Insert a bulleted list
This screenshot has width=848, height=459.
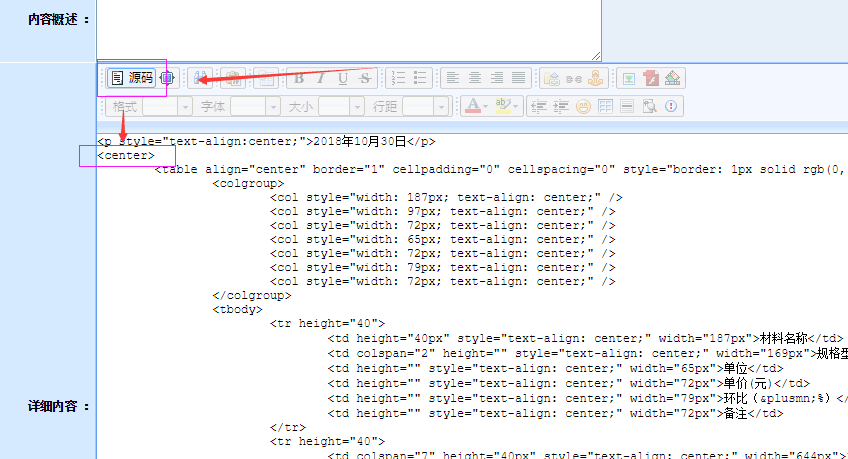pos(421,78)
